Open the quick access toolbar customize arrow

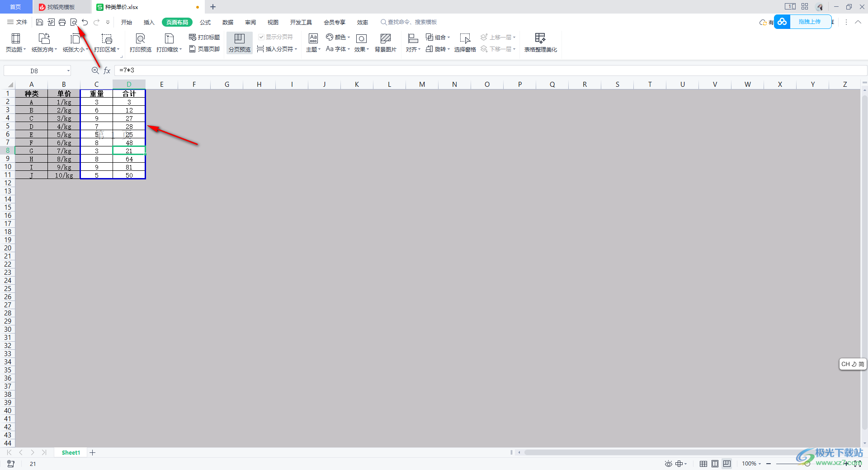pyautogui.click(x=108, y=22)
